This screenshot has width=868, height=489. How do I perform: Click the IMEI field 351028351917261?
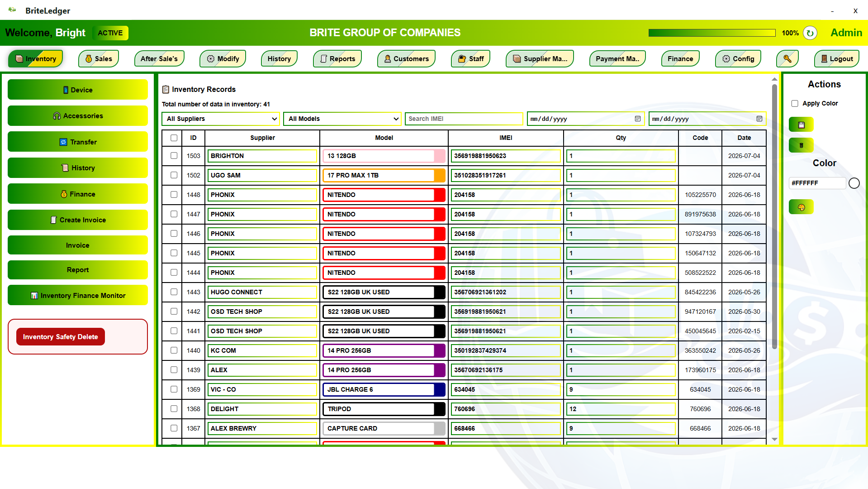[506, 175]
